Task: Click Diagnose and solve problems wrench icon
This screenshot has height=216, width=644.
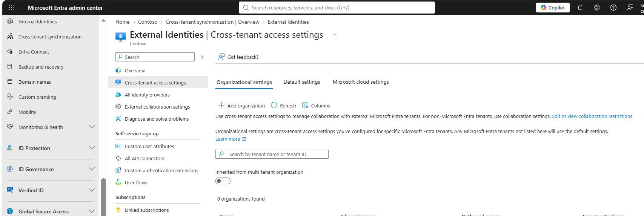Action: pyautogui.click(x=118, y=119)
